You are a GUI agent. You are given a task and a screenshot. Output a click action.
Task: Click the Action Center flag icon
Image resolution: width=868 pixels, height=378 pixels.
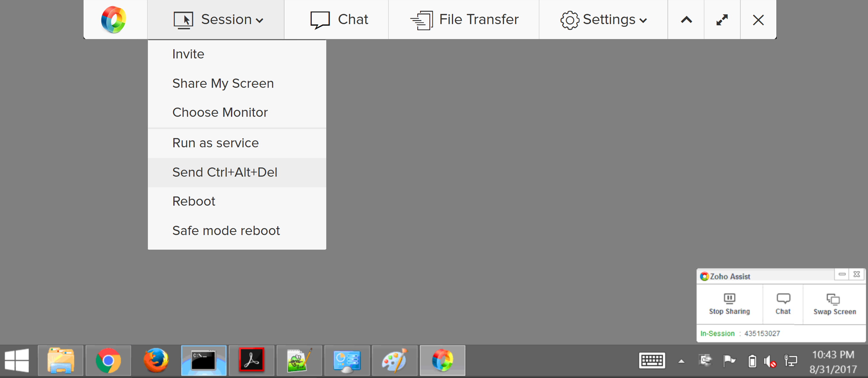pos(729,361)
